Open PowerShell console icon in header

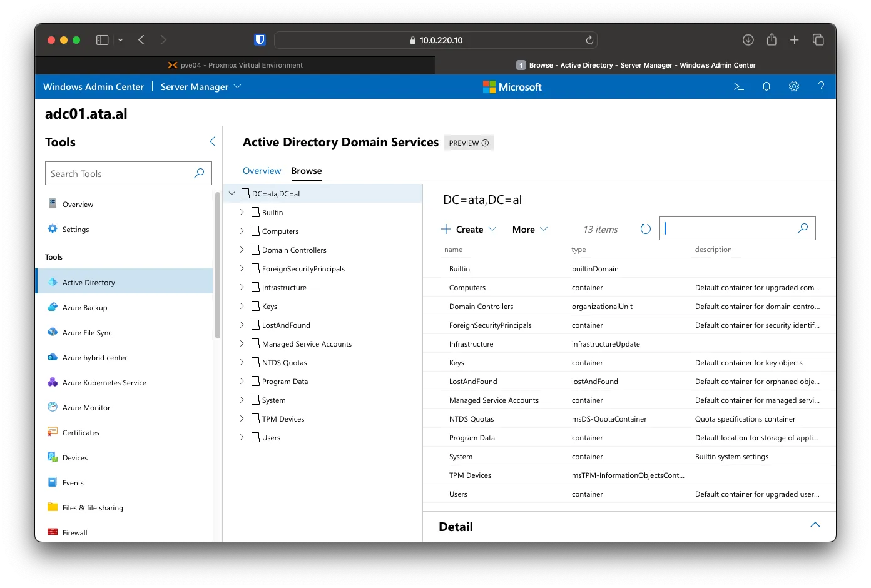[738, 87]
